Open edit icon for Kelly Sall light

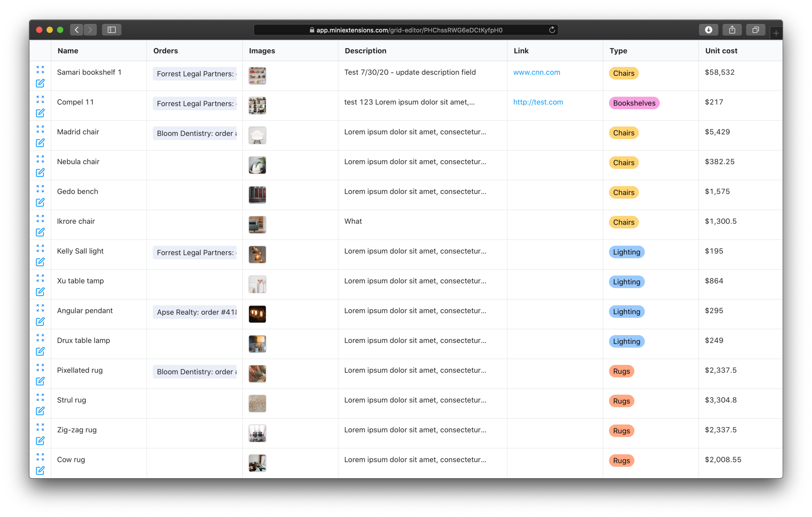pyautogui.click(x=40, y=262)
